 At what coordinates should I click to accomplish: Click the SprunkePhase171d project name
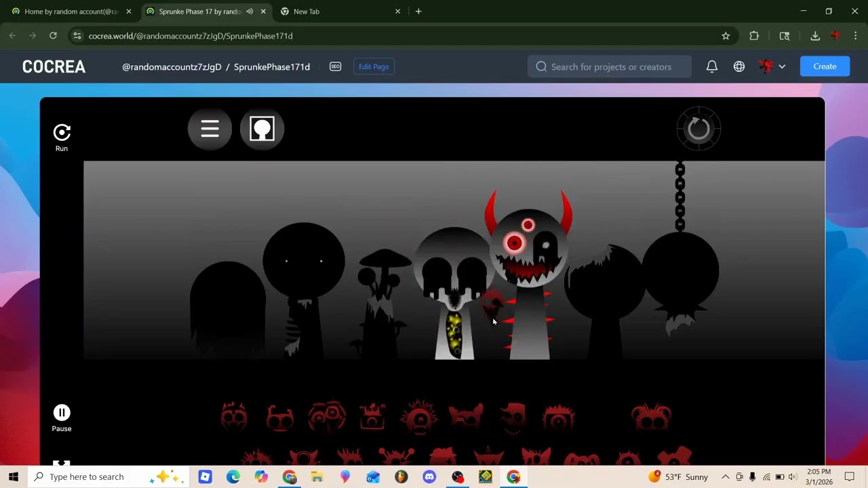(x=272, y=66)
